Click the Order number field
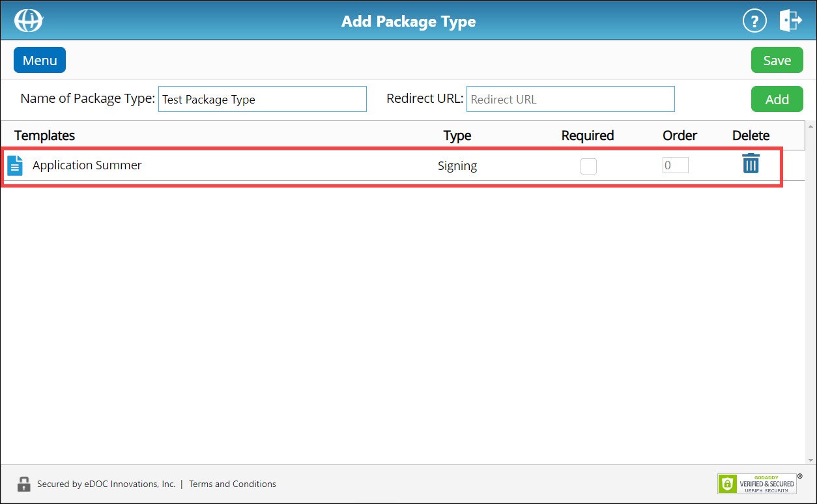 [x=675, y=165]
